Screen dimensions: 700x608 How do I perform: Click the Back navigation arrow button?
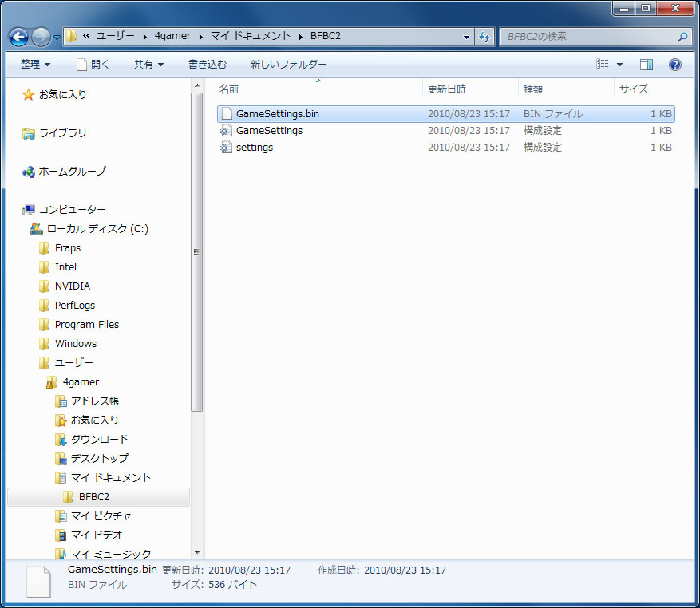click(19, 37)
